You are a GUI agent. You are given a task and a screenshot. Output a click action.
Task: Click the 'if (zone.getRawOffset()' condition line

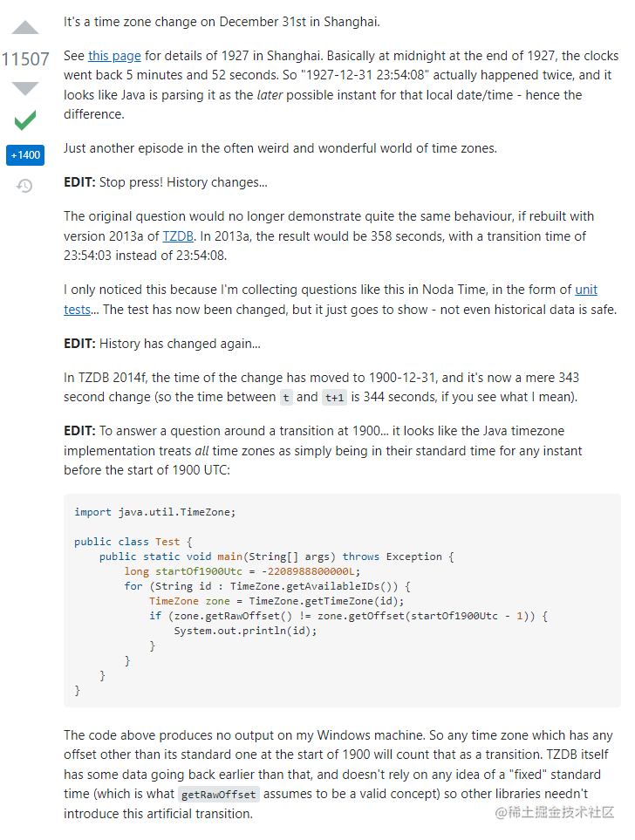click(x=348, y=616)
